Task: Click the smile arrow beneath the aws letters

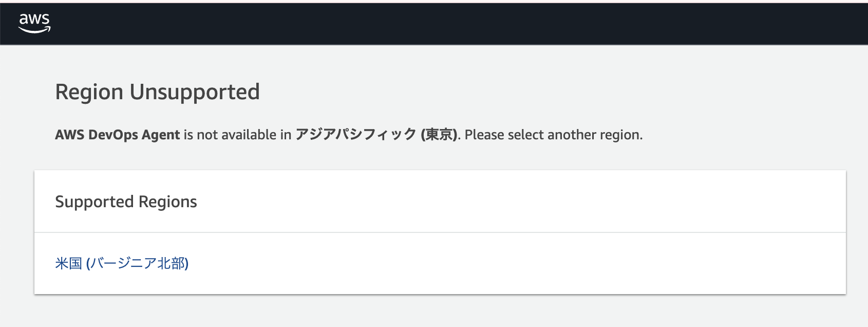Action: 34,30
